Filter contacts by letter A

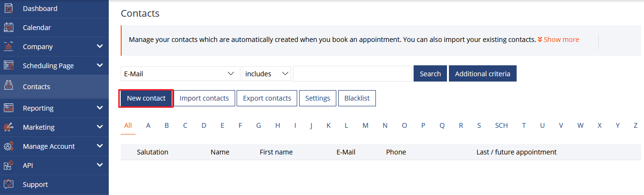(148, 125)
